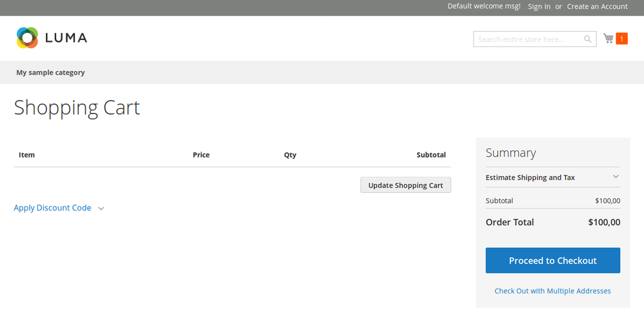This screenshot has height=331, width=644.
Task: Click chevron next to Estimate Shipping and Tax
Action: pos(616,177)
